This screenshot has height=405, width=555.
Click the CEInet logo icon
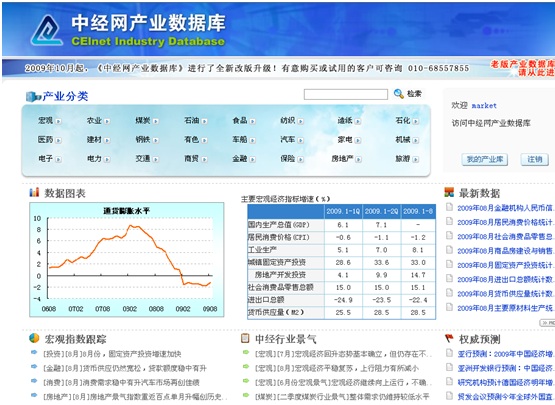point(47,30)
